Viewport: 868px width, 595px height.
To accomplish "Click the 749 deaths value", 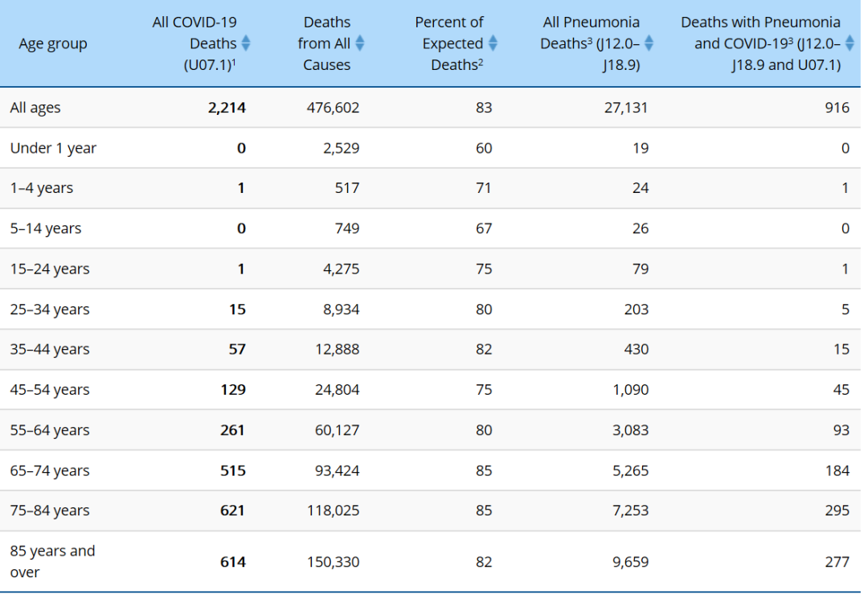I will (347, 228).
